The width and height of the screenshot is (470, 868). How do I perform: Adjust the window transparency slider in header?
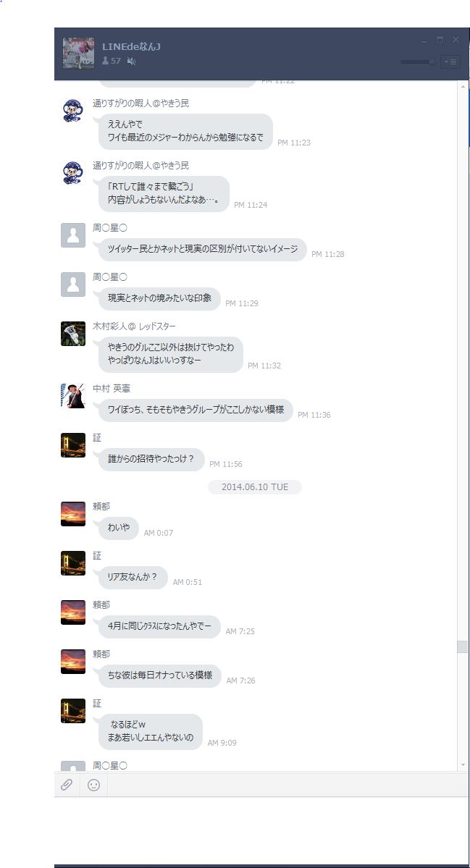(x=418, y=62)
